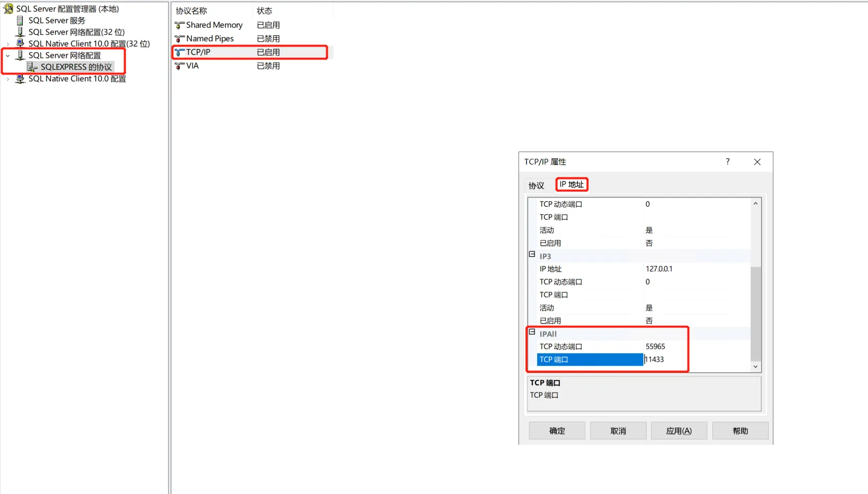The height and width of the screenshot is (494, 868).
Task: Collapse the IPAll section
Action: [531, 332]
